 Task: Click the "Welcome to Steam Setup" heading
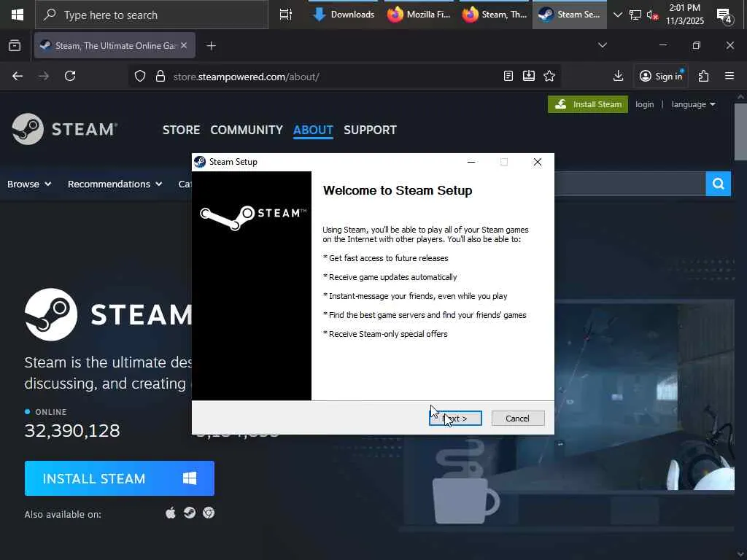[398, 190]
